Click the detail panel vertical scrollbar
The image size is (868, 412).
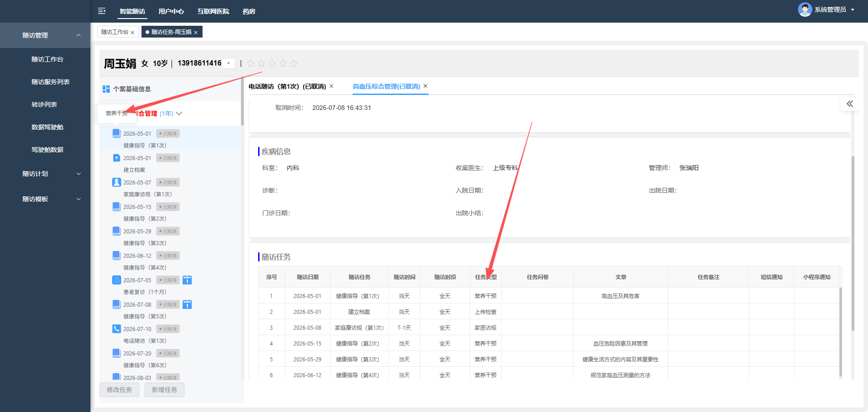tap(853, 243)
